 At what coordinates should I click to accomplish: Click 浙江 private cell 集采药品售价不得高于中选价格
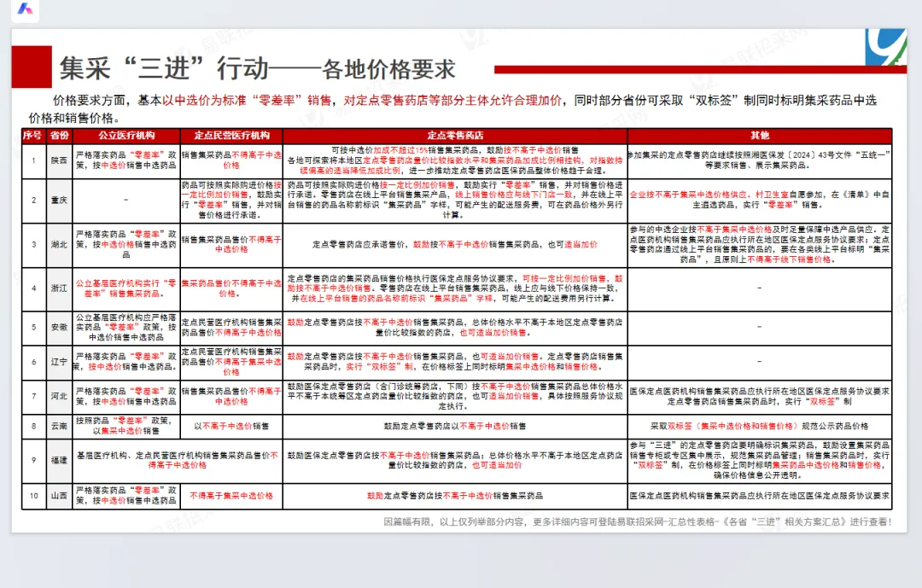231,288
